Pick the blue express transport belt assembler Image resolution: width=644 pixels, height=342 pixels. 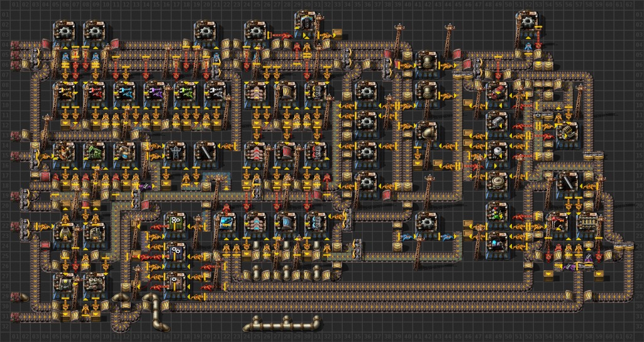click(x=256, y=226)
